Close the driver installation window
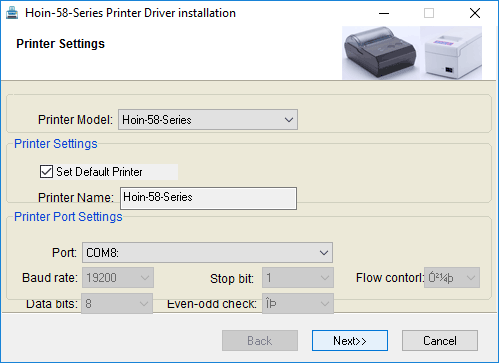Viewport: 499px width, 363px height. point(475,13)
